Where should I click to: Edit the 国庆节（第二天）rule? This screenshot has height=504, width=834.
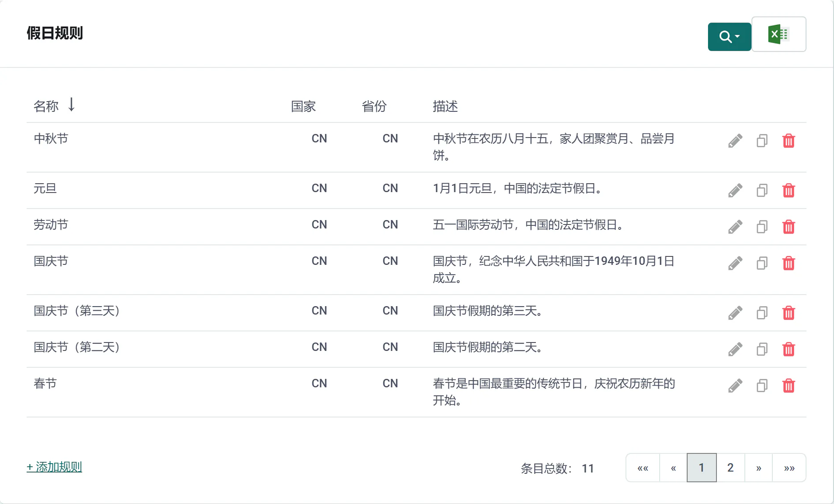(735, 349)
